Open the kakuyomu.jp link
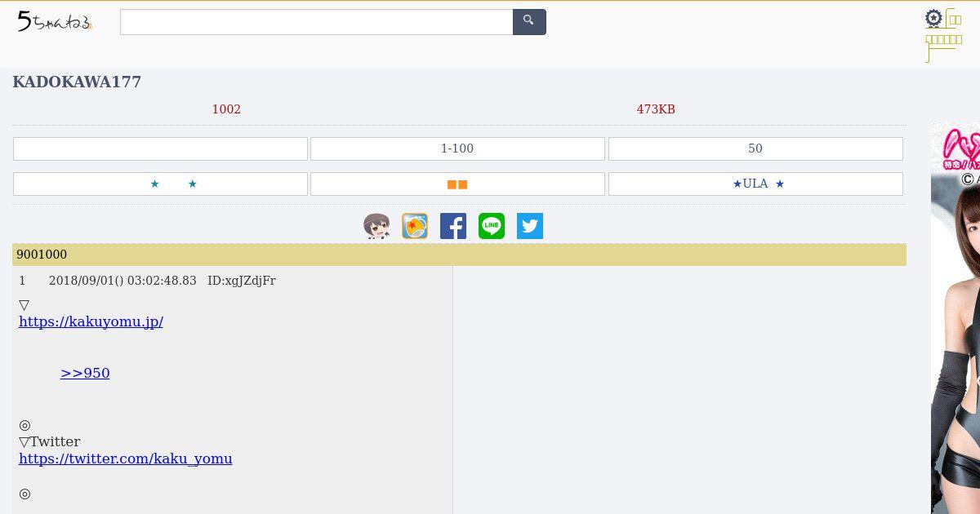 tap(91, 321)
